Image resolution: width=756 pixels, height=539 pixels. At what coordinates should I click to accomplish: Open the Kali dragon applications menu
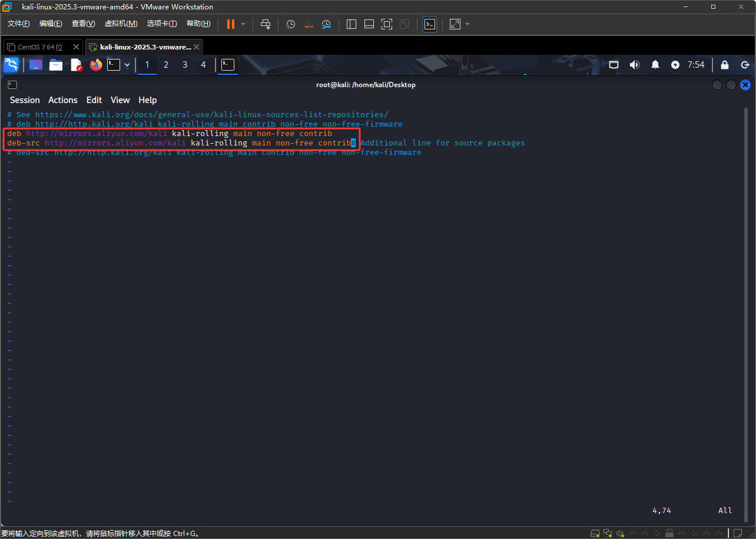11,65
